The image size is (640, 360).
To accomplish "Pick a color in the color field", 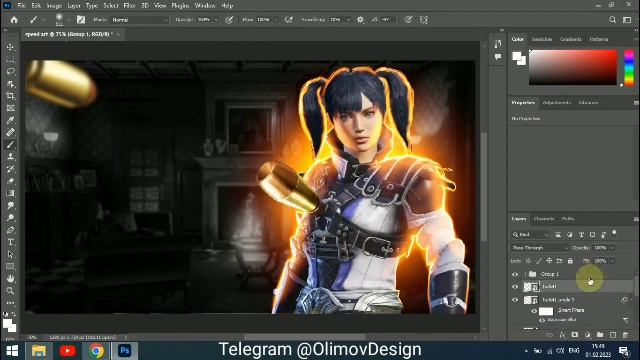I will coord(573,67).
